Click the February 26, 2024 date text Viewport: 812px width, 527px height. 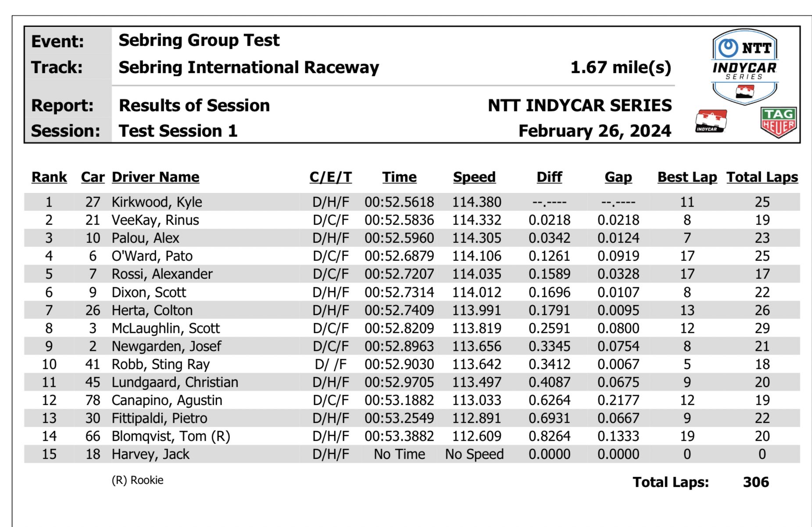[594, 131]
